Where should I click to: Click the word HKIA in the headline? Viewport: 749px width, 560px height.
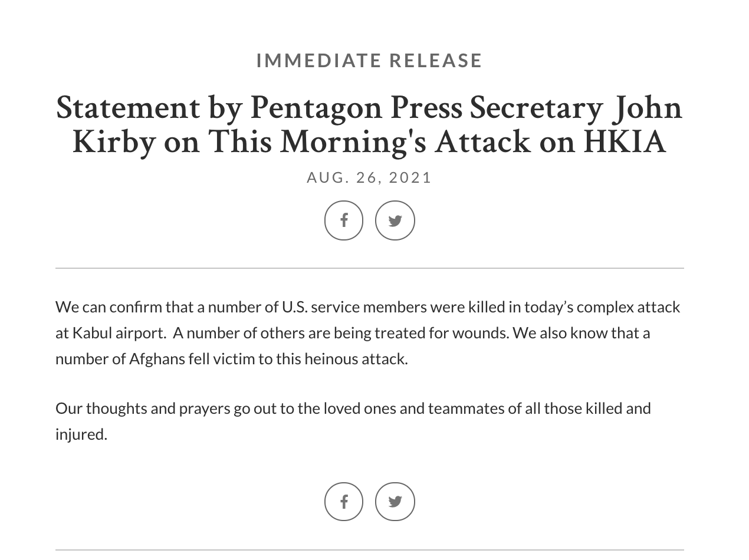pos(625,142)
